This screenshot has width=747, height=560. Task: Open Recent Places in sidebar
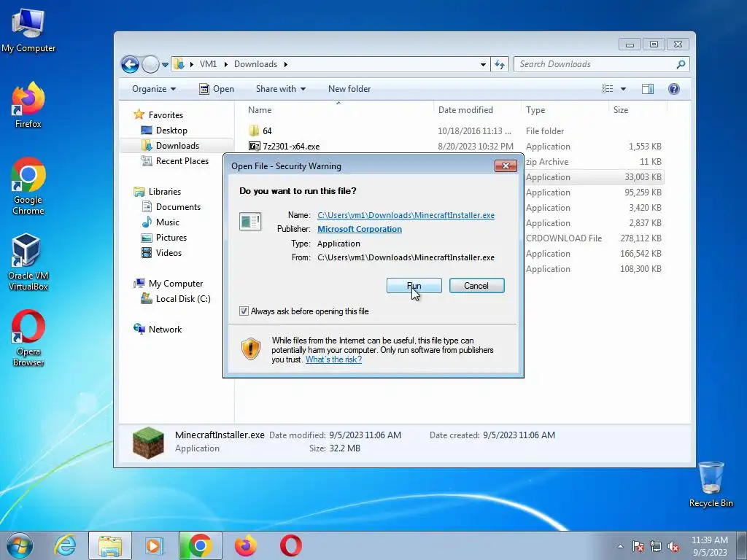[174, 161]
